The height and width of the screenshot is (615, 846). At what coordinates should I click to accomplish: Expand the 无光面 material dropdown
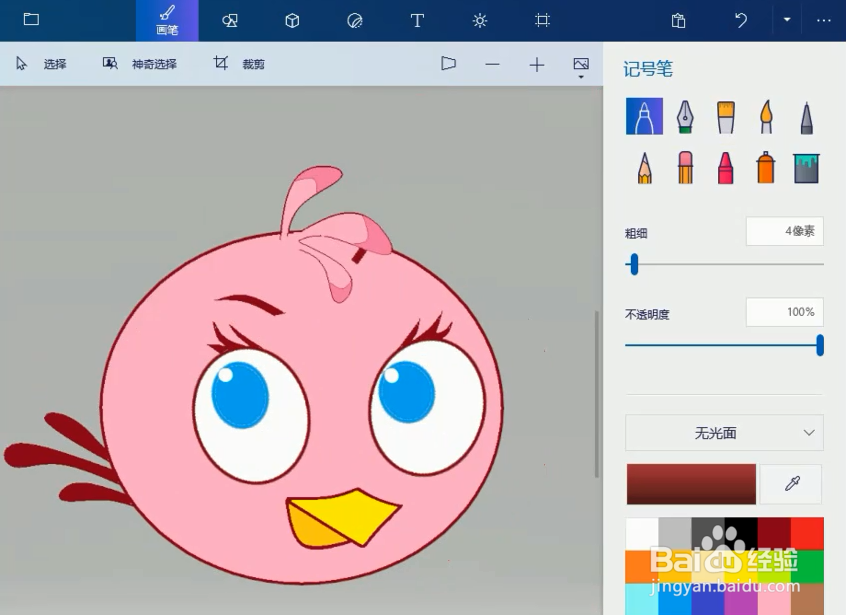[725, 433]
